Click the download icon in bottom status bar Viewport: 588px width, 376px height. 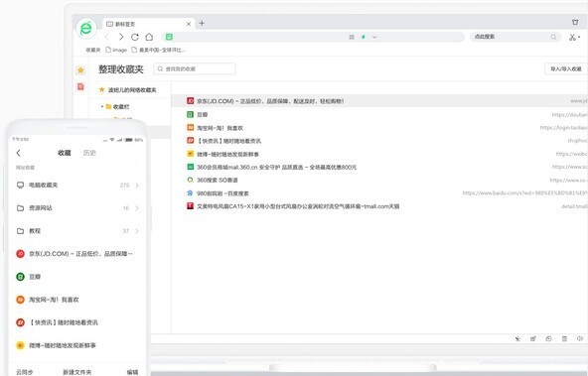click(517, 339)
